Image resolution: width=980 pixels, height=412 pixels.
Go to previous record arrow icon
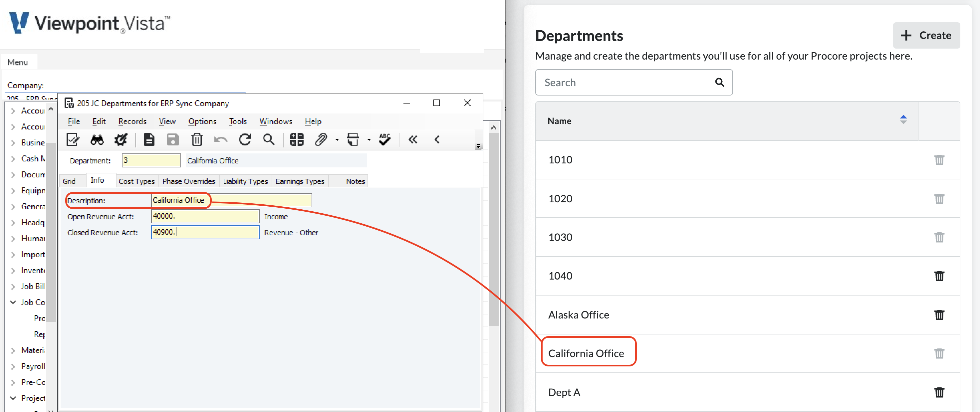pos(437,140)
